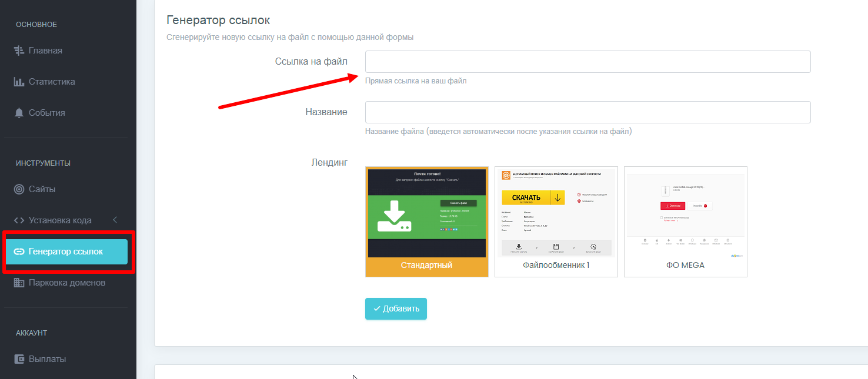This screenshot has height=379, width=868.
Task: Select the События bell icon
Action: pyautogui.click(x=19, y=113)
